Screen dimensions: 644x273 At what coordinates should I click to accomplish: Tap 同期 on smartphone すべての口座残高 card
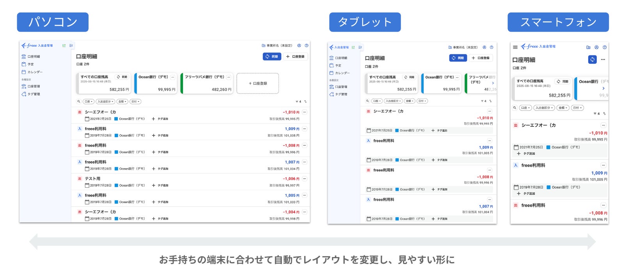click(562, 81)
